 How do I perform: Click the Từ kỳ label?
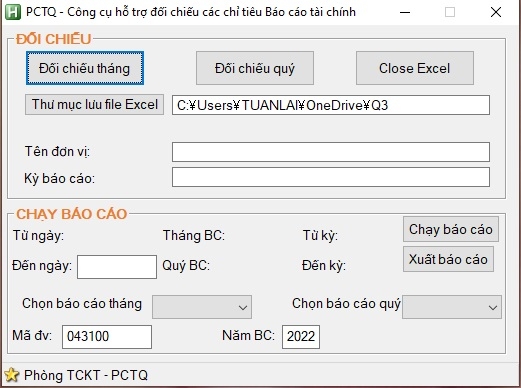pos(320,236)
